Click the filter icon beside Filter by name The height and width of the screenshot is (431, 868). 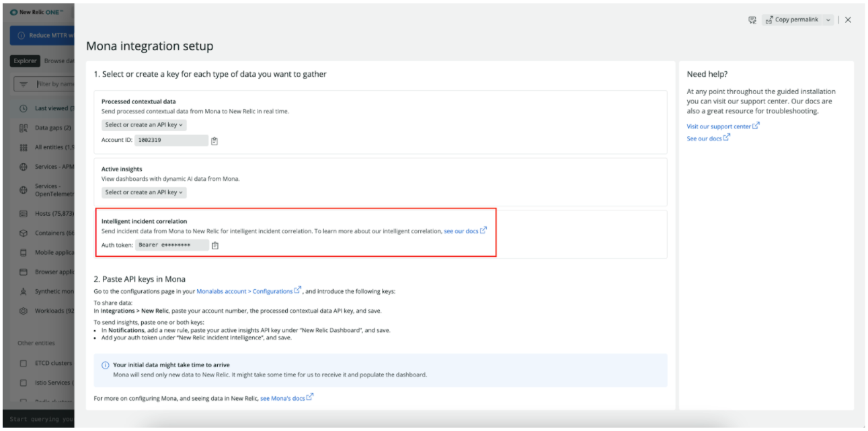tap(24, 84)
